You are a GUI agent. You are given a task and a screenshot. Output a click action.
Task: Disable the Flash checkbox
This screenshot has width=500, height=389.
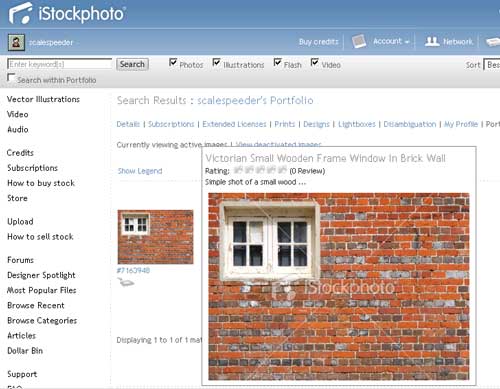coord(277,62)
